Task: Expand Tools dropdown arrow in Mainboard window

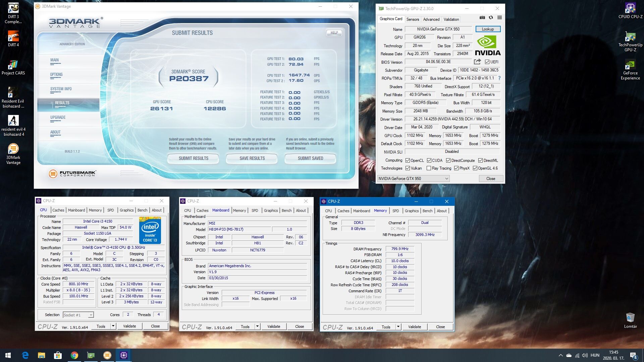Action: 257,326
